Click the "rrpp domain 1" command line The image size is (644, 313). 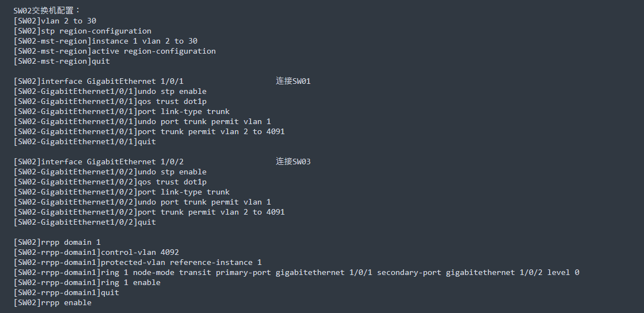[57, 242]
